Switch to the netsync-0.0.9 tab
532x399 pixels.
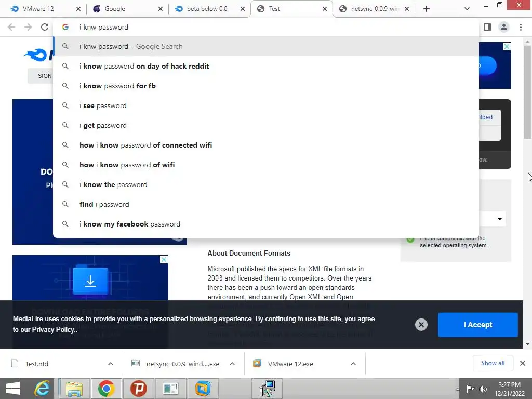pos(374,9)
